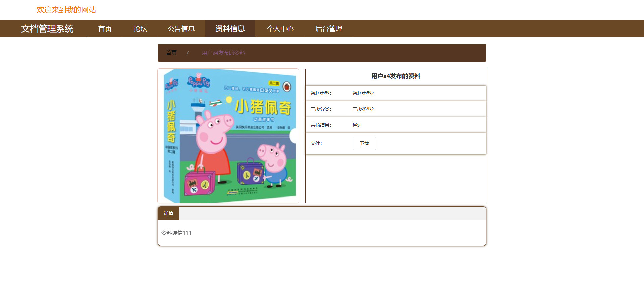Click the 文件: label

(x=316, y=143)
